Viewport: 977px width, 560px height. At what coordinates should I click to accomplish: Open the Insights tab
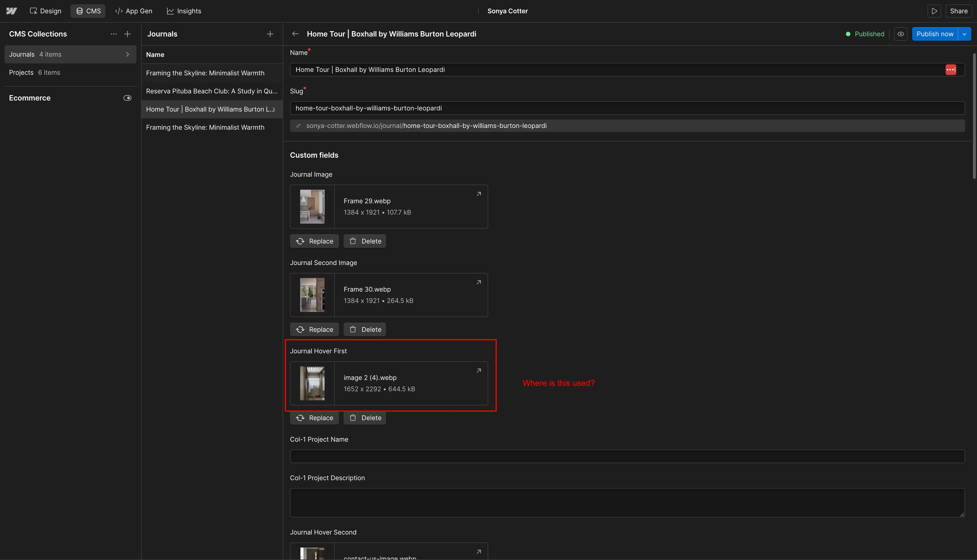tap(184, 11)
